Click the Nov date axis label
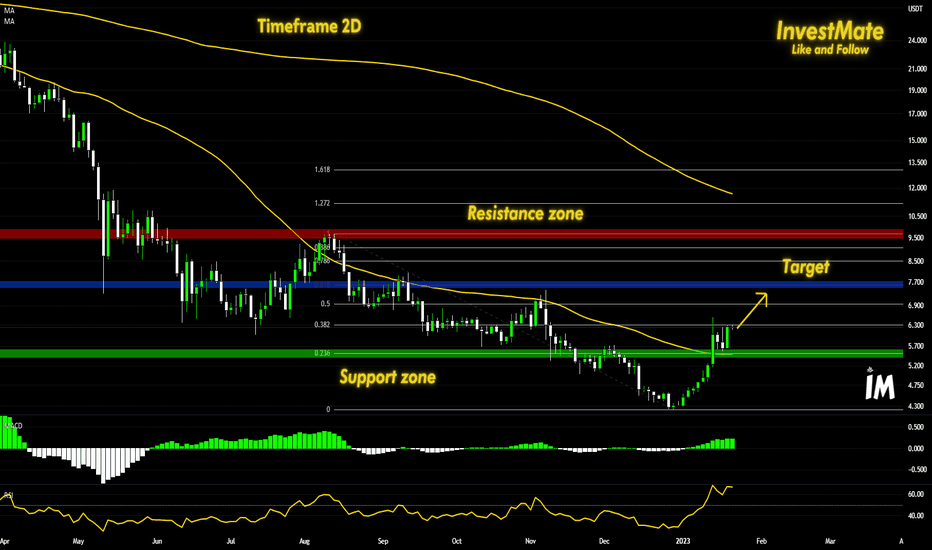The height and width of the screenshot is (550, 932). pos(531,542)
